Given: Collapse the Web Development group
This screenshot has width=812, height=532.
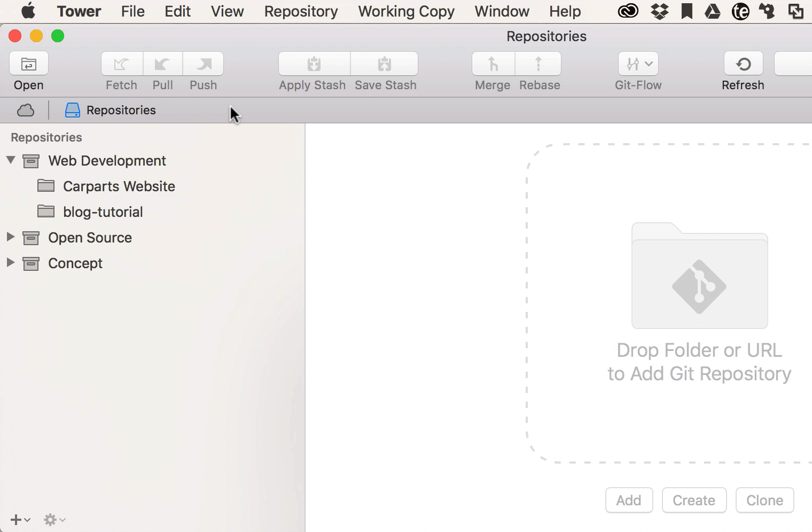Looking at the screenshot, I should [x=11, y=160].
